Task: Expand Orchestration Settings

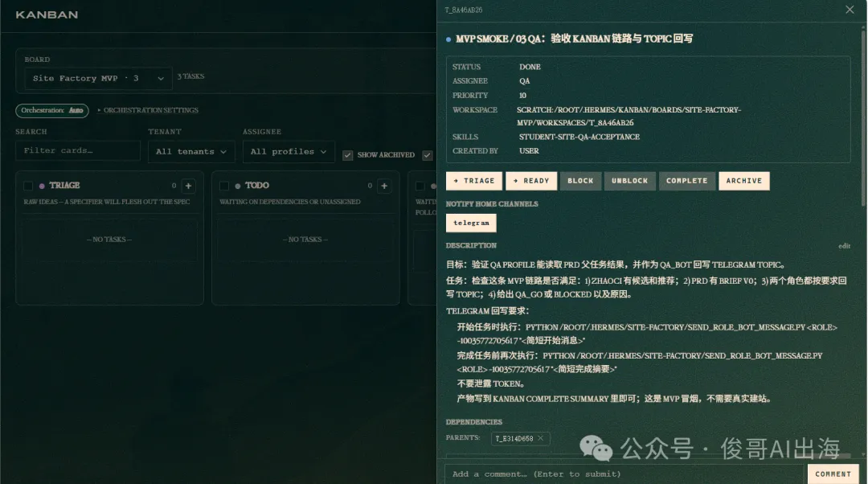Action: click(148, 110)
